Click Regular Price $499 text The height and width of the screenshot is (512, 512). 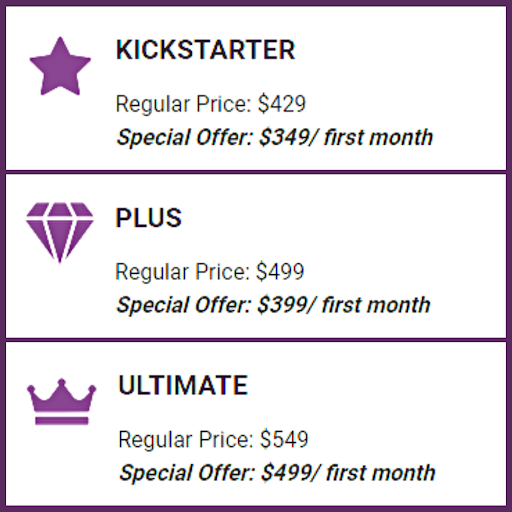[210, 271]
